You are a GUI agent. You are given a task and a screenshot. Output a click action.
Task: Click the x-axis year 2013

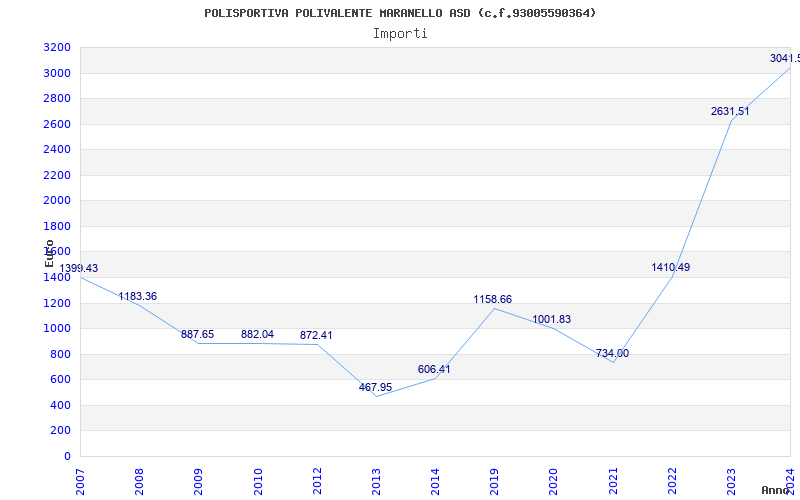376,481
